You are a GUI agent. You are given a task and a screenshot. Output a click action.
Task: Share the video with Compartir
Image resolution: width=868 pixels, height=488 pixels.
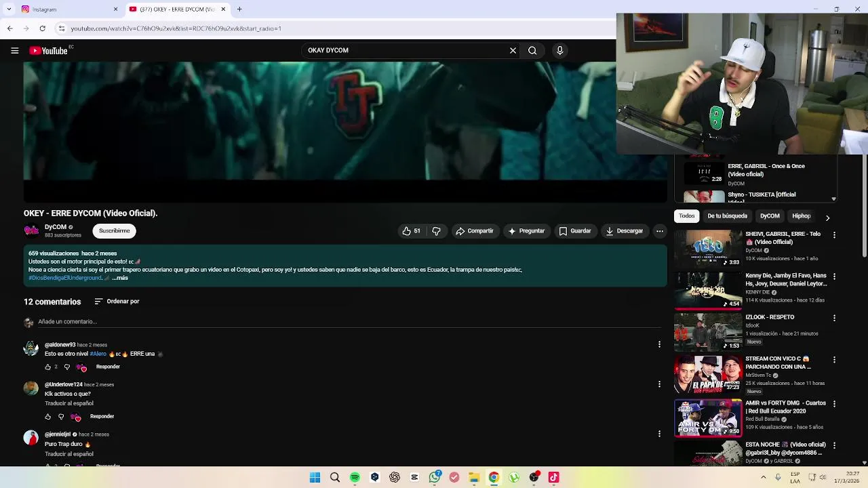(x=475, y=231)
